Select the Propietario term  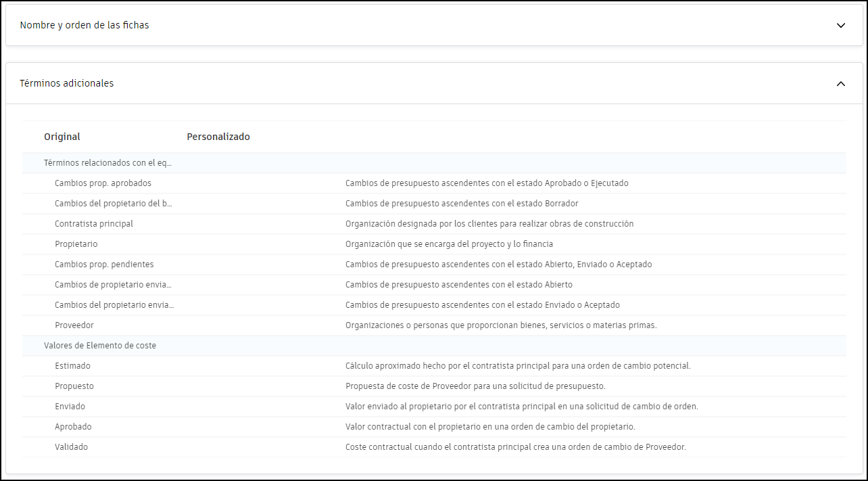[x=75, y=244]
